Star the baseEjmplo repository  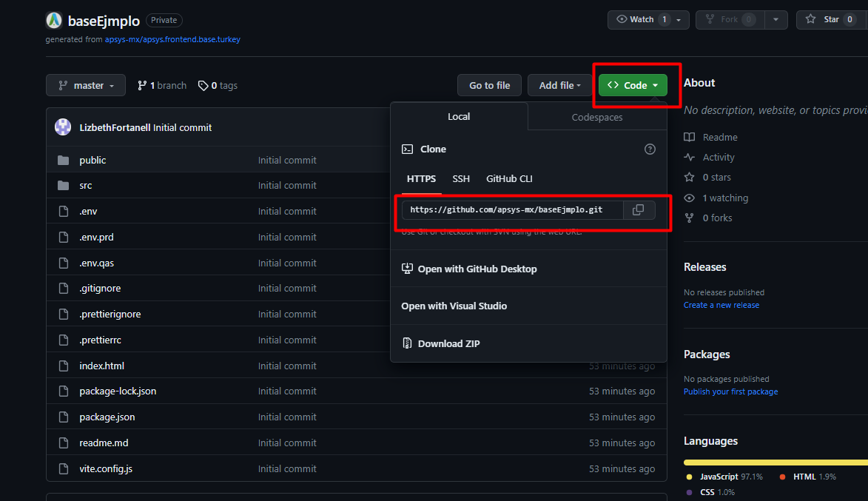pyautogui.click(x=831, y=19)
